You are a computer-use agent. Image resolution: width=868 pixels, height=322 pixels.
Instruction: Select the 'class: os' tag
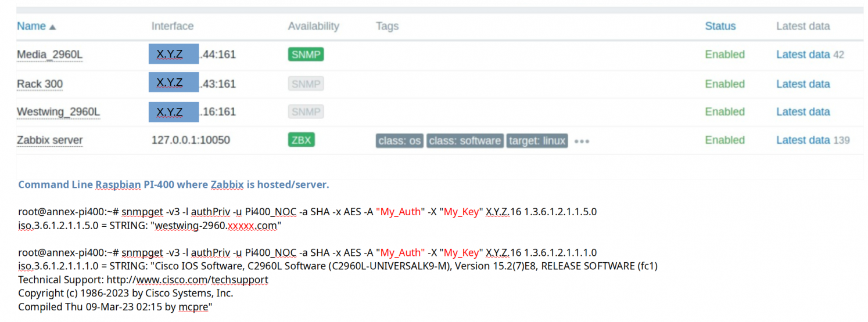(399, 141)
